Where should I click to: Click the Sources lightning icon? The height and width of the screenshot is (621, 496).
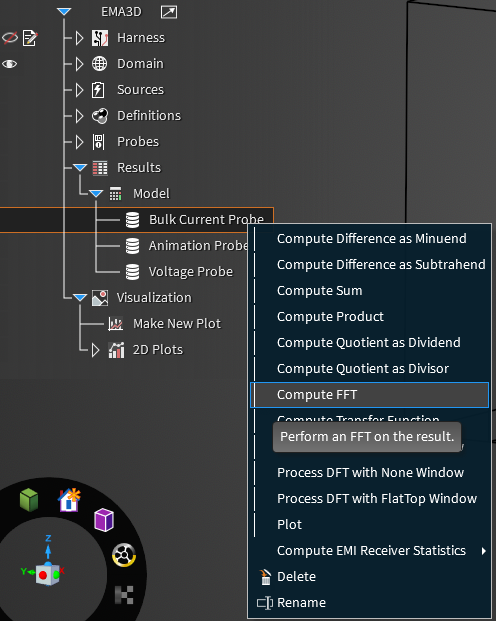coord(98,90)
